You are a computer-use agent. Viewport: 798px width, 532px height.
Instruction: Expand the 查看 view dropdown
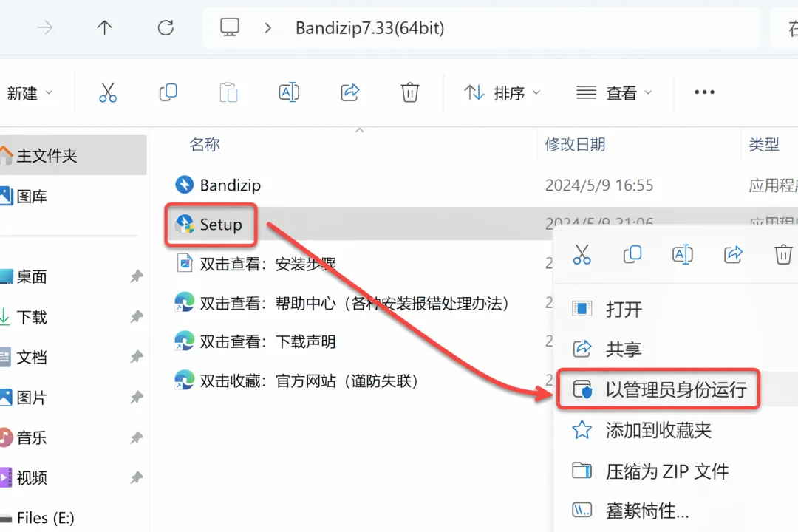[x=614, y=93]
